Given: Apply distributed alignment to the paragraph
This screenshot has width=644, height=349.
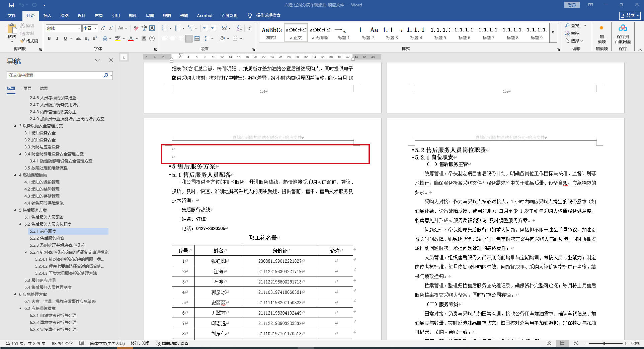Looking at the screenshot, I should click(197, 38).
